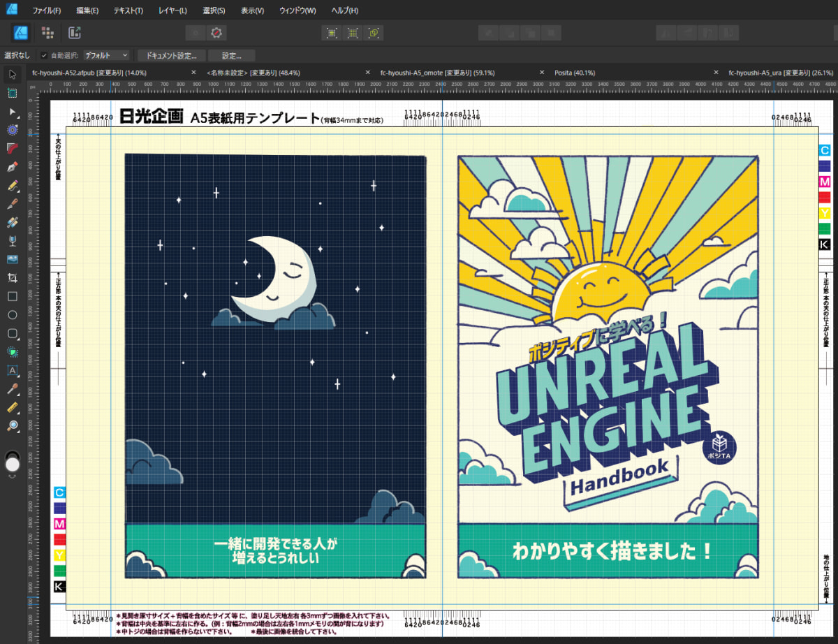
Task: Switch to fc-hyoushi-A5_ura tab
Action: coord(781,73)
